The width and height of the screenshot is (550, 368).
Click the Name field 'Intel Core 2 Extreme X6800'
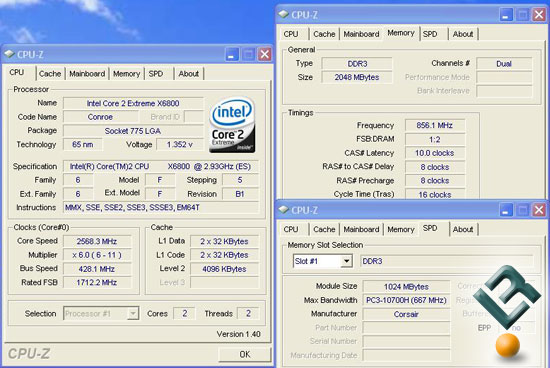point(133,103)
